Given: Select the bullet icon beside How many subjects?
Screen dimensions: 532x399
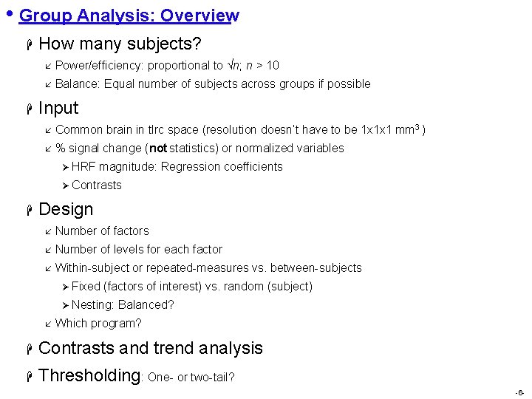Looking at the screenshot, I should pyautogui.click(x=30, y=44).
